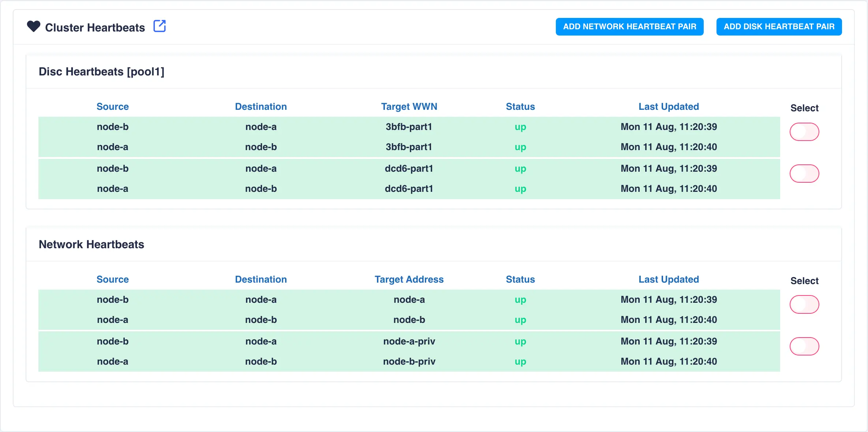This screenshot has width=868, height=432.
Task: Toggle select for 3bfb-part1 disk heartbeat pair
Action: click(x=804, y=132)
